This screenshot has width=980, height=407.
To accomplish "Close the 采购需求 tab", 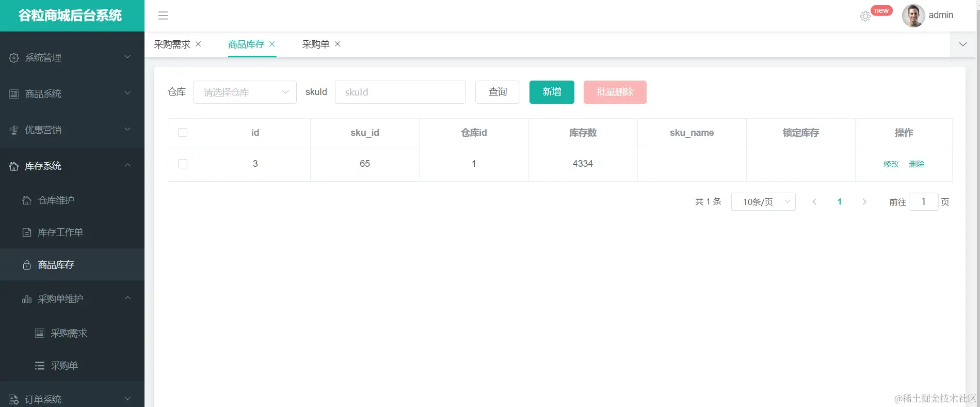I will 198,44.
